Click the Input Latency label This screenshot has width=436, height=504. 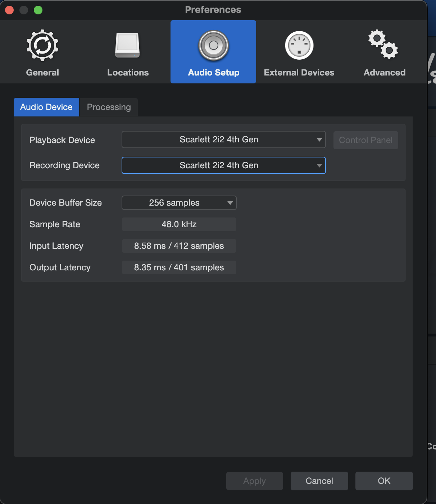click(56, 246)
